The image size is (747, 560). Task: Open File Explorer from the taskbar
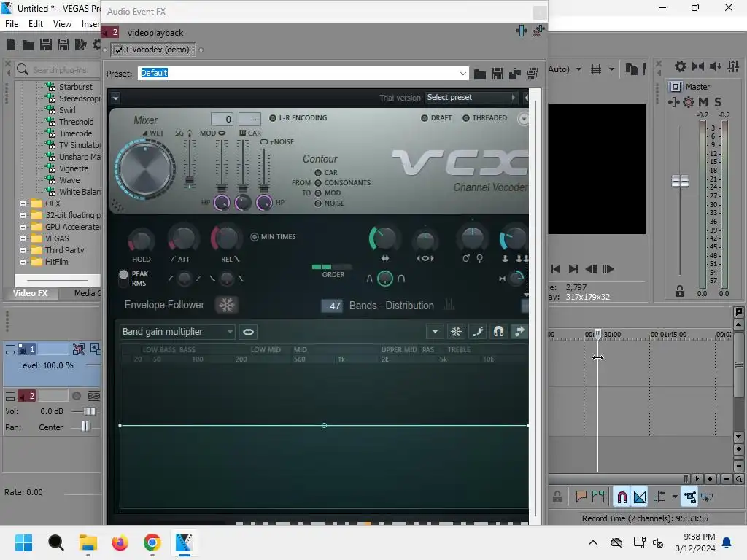tap(88, 542)
